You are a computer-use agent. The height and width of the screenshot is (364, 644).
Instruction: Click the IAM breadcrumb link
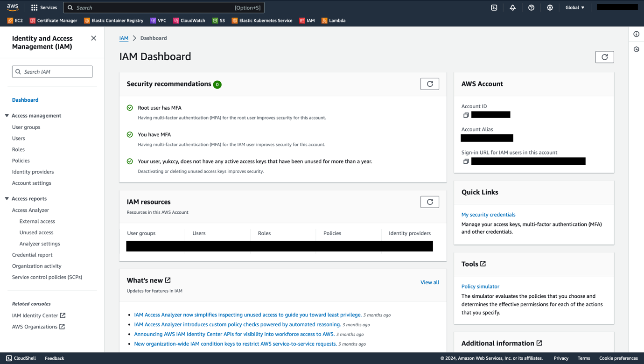pos(124,38)
